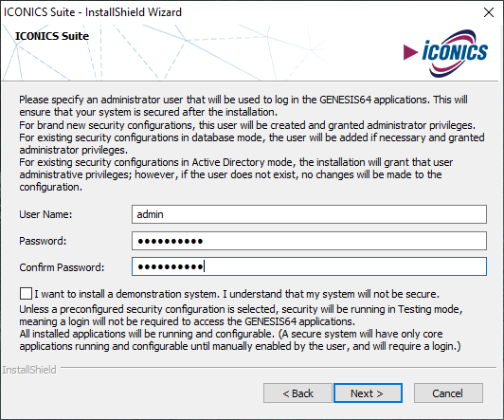Click the Next > button

pyautogui.click(x=368, y=393)
